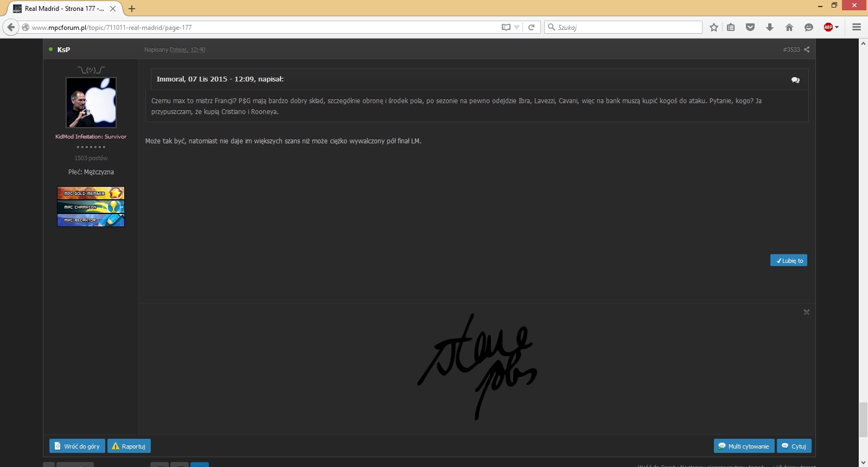Open the permalink for post #3533
This screenshot has width=868, height=467.
click(x=792, y=49)
